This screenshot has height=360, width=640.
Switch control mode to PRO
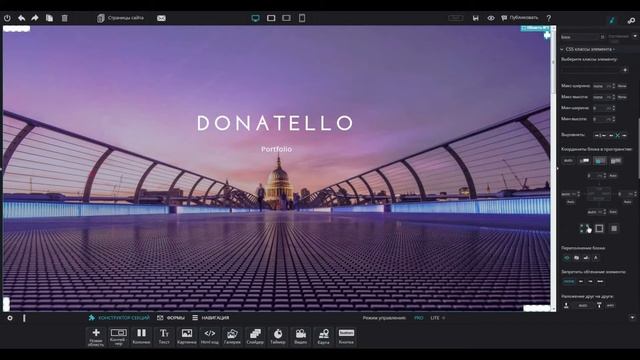[x=419, y=318]
